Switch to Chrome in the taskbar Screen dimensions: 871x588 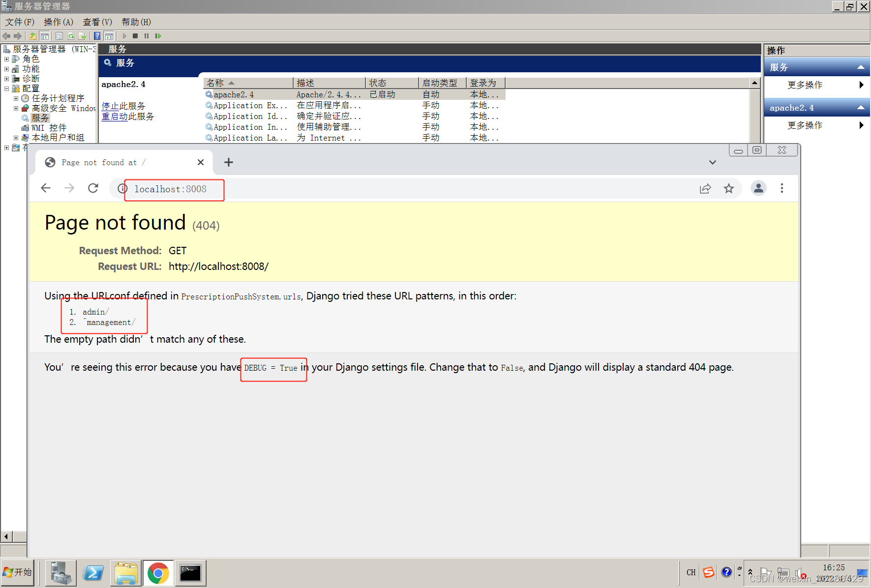coord(158,573)
